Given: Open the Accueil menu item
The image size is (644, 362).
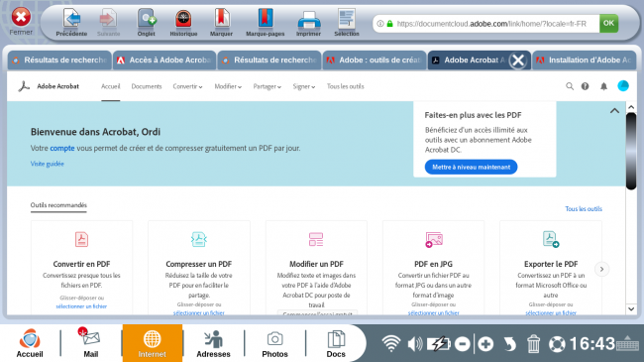Looking at the screenshot, I should 111,86.
